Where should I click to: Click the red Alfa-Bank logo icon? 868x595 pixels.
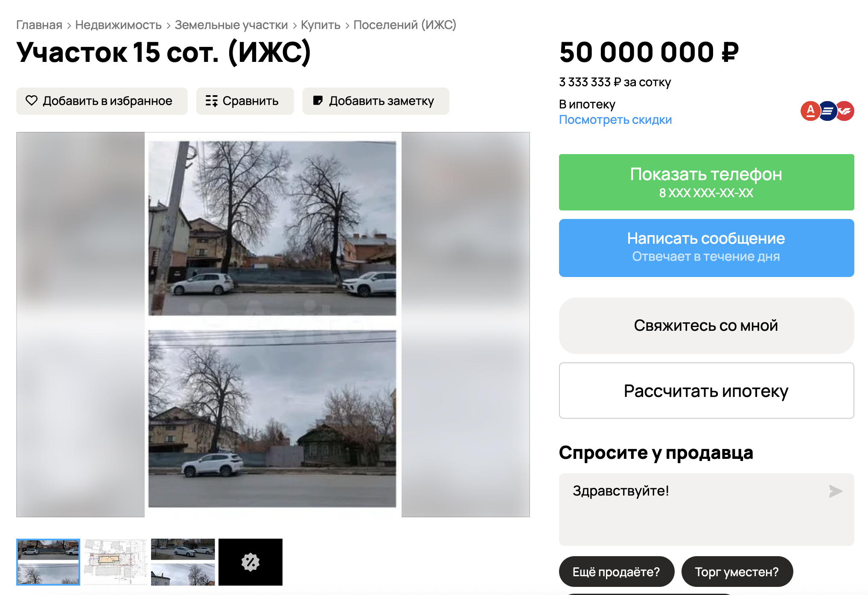tap(810, 111)
